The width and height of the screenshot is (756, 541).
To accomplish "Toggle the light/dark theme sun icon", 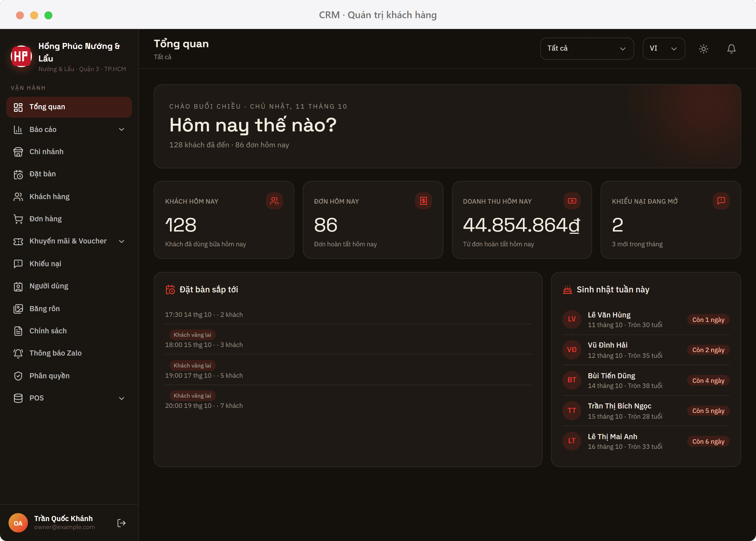I will 703,49.
